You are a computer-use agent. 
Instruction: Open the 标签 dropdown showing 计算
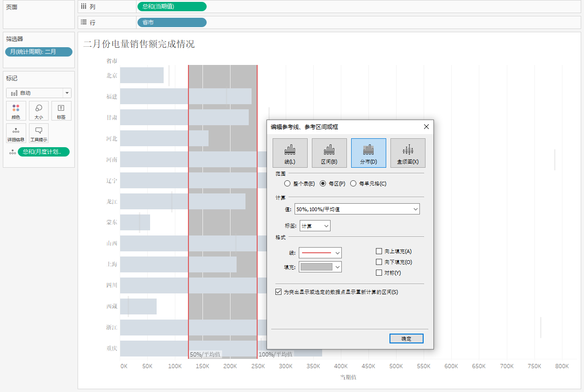[315, 226]
